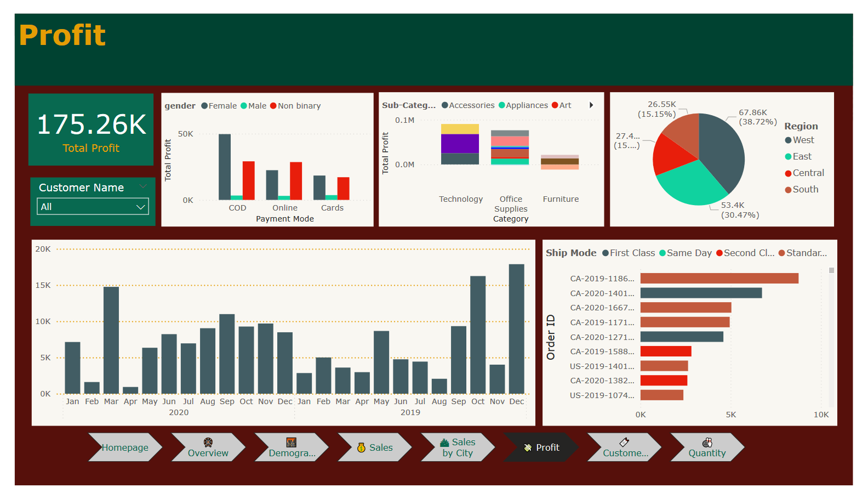Click the 26.55K (15.15%) pie label
The height and width of the screenshot is (499, 868).
[656, 109]
